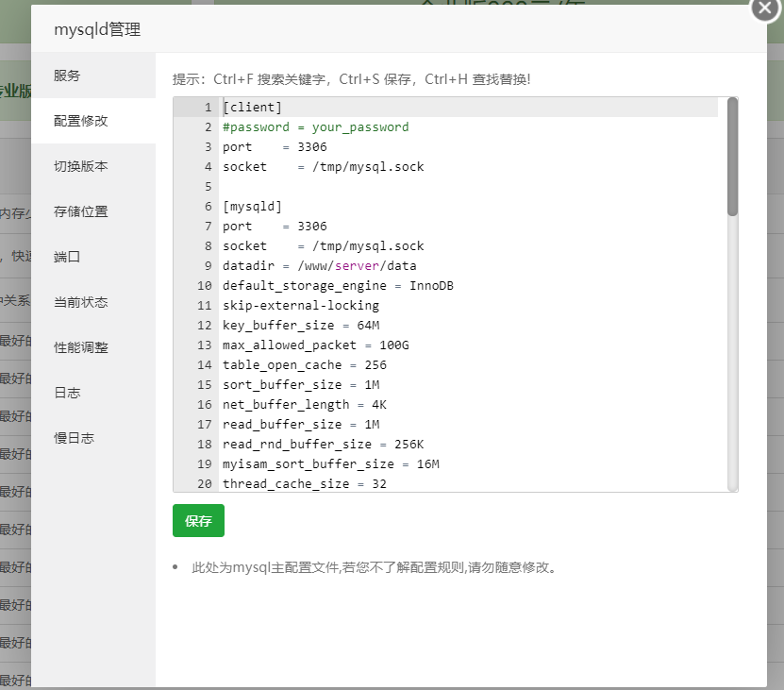This screenshot has width=784, height=690.
Task: Click the #password = your_password comment line
Action: [x=315, y=127]
